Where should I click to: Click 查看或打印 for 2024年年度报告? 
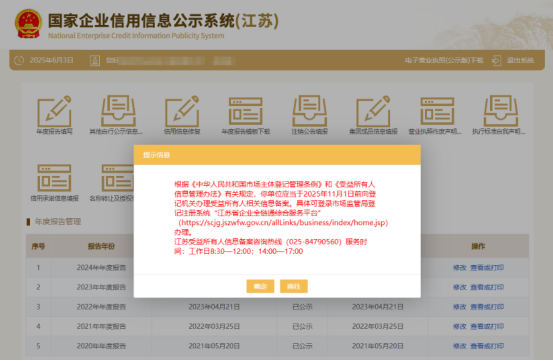[x=487, y=268]
